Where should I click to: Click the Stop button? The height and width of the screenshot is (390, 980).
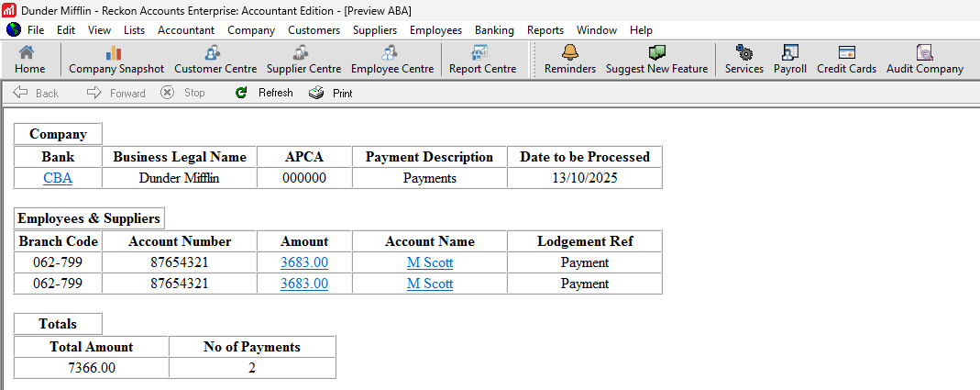pyautogui.click(x=182, y=93)
